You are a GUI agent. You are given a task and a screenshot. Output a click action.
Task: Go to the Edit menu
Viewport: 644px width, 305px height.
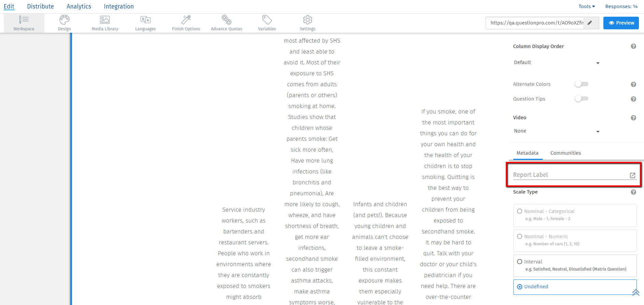(x=9, y=6)
